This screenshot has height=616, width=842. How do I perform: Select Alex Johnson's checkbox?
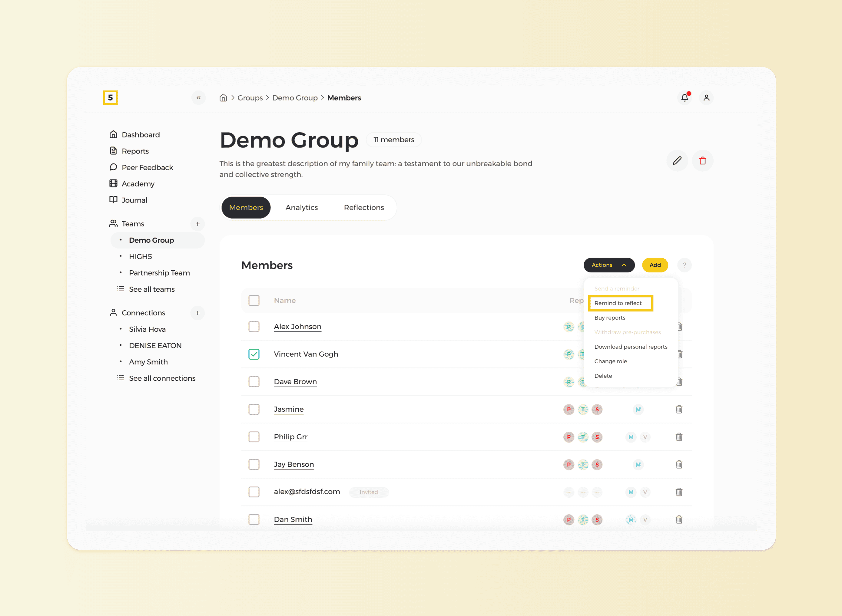tap(254, 326)
